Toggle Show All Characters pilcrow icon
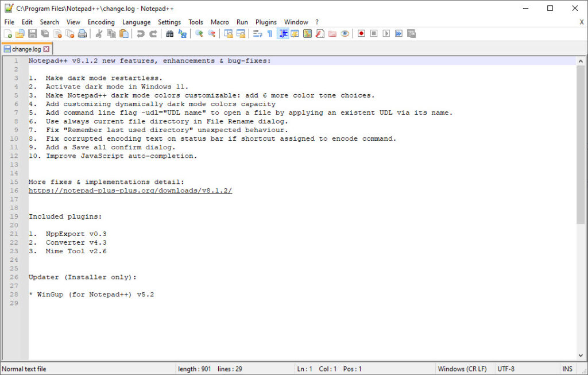588x375 pixels. pos(270,34)
